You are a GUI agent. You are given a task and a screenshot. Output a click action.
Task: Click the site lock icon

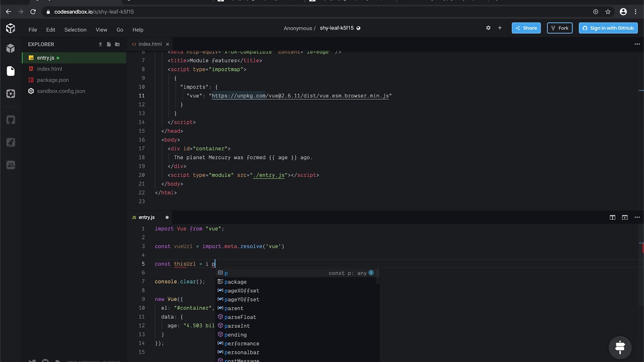(48, 12)
